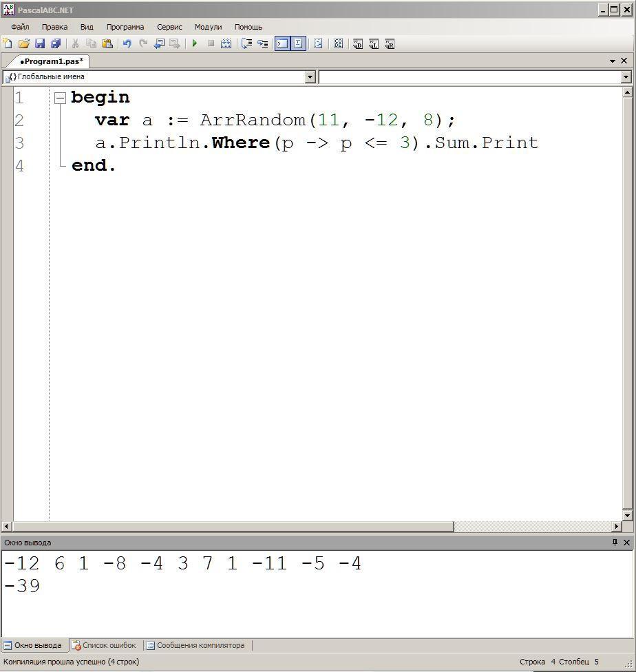This screenshot has height=672, width=636.
Task: Click line number 4 in gutter
Action: tap(19, 165)
